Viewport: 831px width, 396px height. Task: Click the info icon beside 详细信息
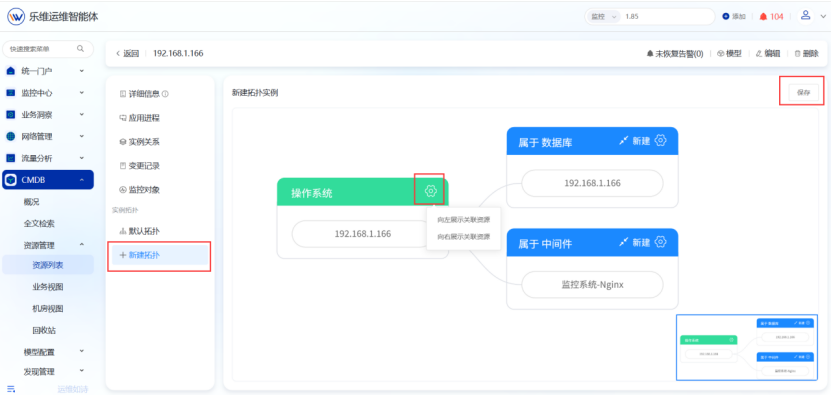coord(165,94)
